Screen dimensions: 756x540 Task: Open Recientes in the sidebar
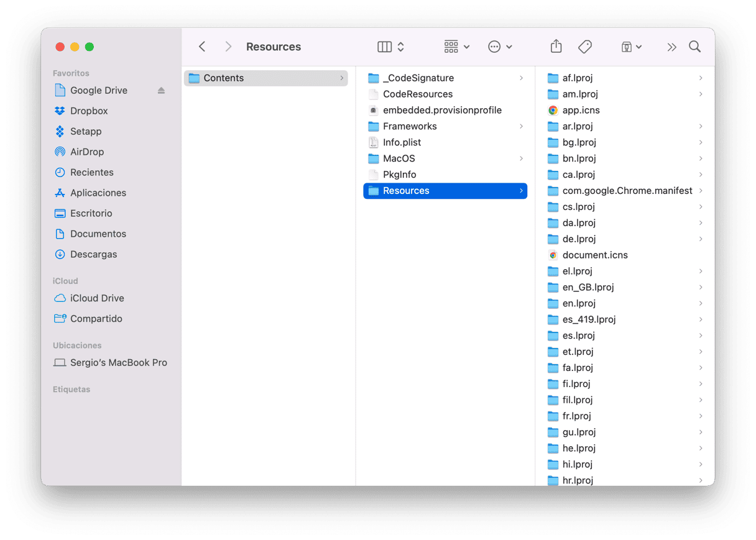91,173
